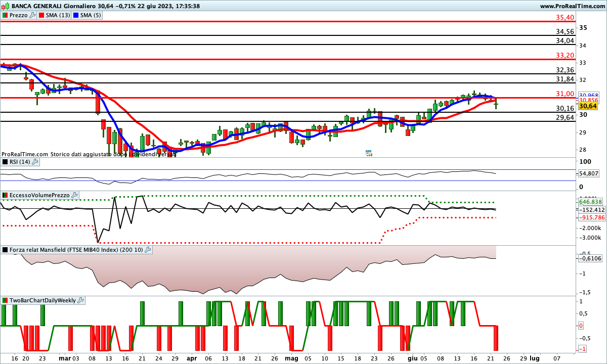Viewport: 607px width, 364px height.
Task: Select the TwoBarChartDailyWeekly panel label
Action: [43, 300]
